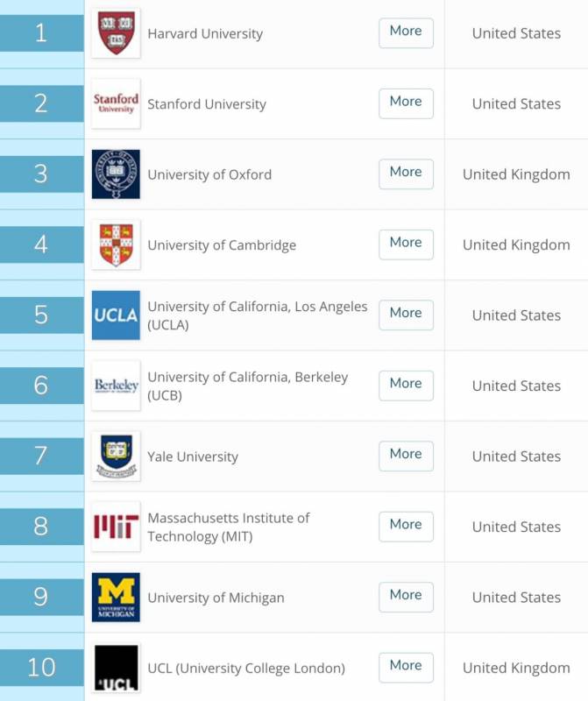The height and width of the screenshot is (701, 588).
Task: Open UCL (University College London) name link
Action: [246, 668]
